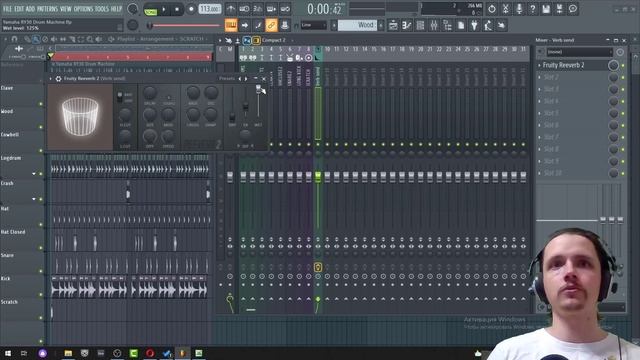
Task: Toggle typing keyboard to piano icon
Action: [x=231, y=25]
